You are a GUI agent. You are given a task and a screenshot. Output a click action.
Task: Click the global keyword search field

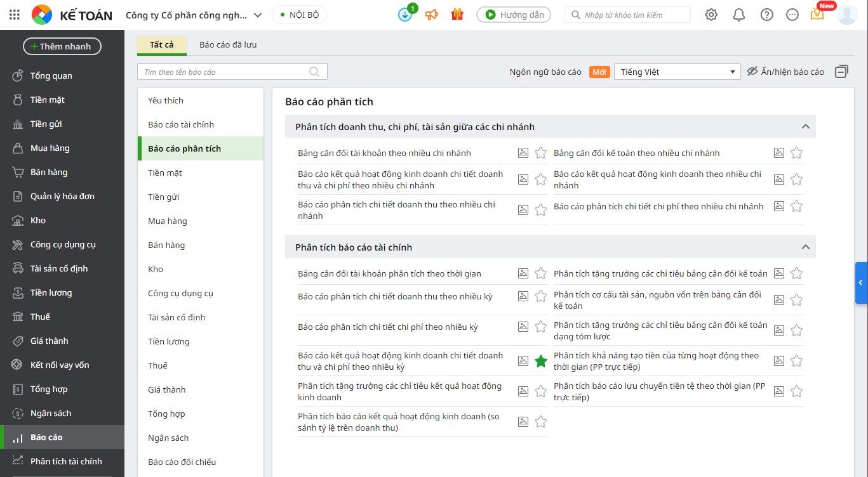coord(627,15)
